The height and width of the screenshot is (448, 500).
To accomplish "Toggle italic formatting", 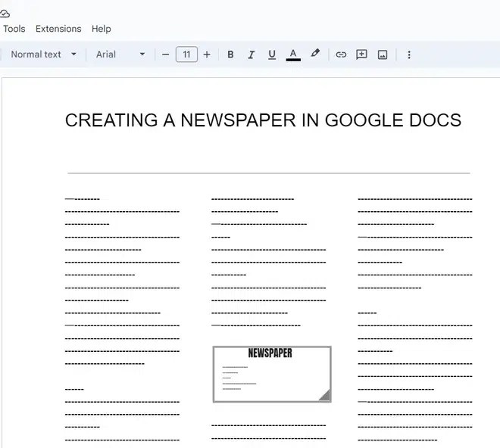I will pyautogui.click(x=251, y=54).
